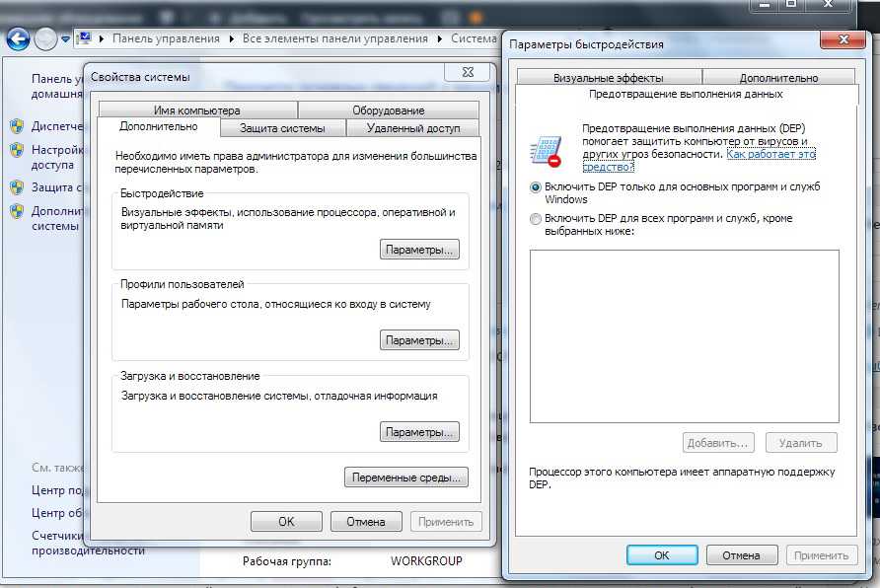880x588 pixels.
Task: Click Все элементы панели управления breadcrumb
Action: pyautogui.click(x=335, y=38)
